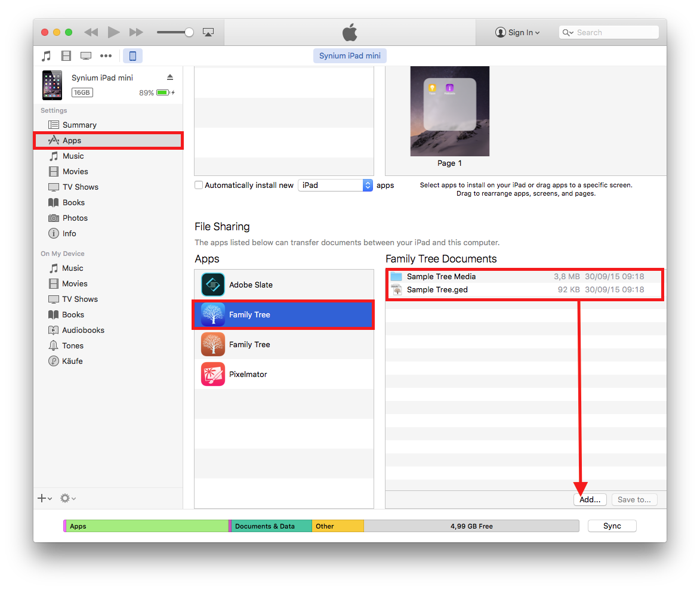Open Info in the Settings sidebar
700x590 pixels.
[108, 233]
